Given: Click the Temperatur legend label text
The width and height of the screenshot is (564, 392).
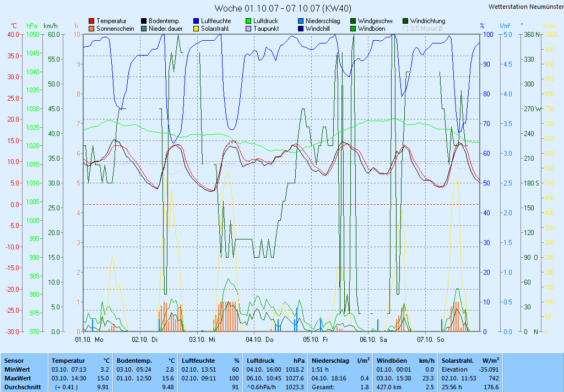Looking at the screenshot, I should pos(111,21).
